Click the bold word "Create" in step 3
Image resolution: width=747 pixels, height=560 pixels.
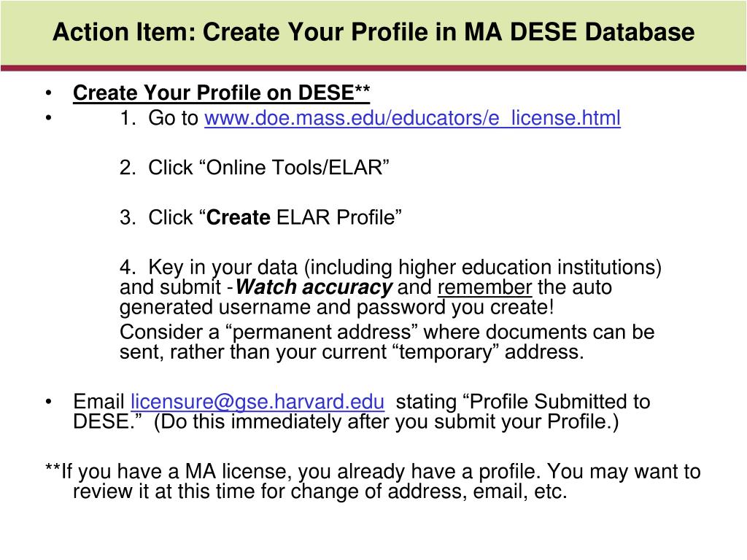239,217
